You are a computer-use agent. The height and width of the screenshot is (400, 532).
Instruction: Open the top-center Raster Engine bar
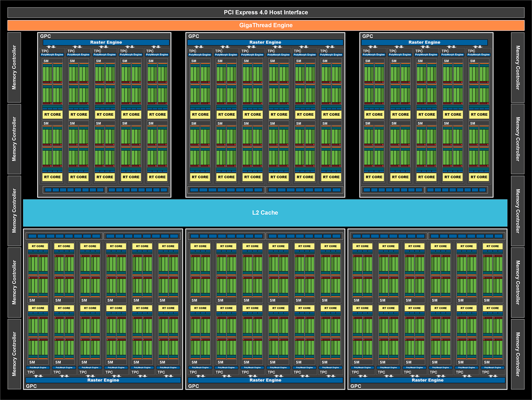(x=265, y=42)
